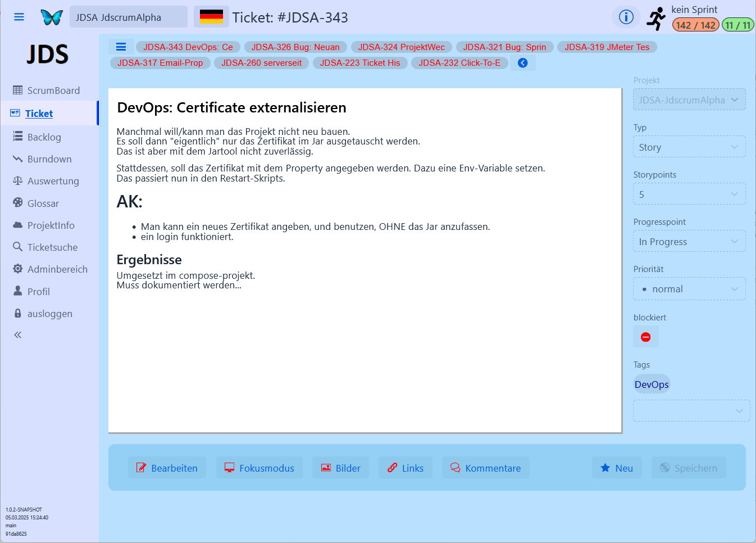Remove the DevOps tag chip

pyautogui.click(x=652, y=384)
